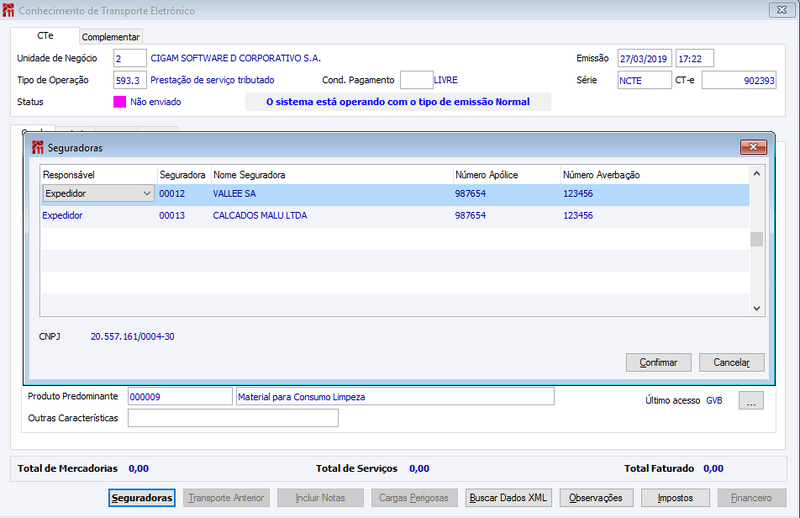Select the CALCADOS MALU LTDA cell

(332, 216)
